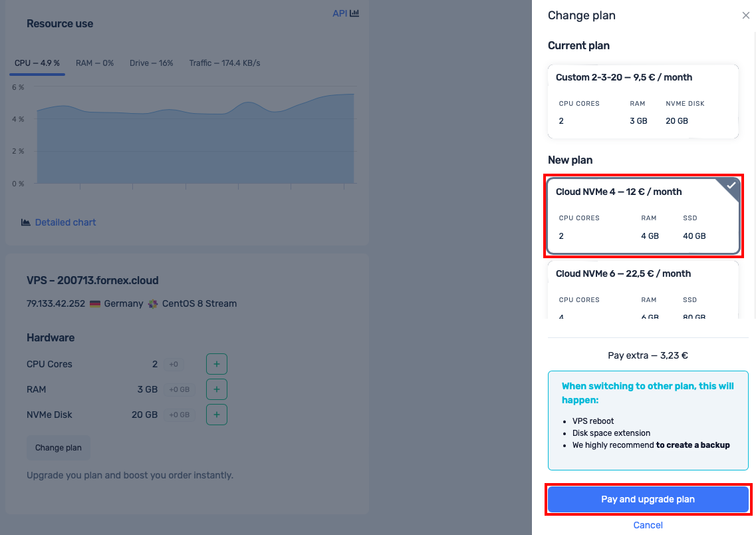Click Pay and upgrade plan button
Image resolution: width=756 pixels, height=535 pixels.
tap(648, 499)
